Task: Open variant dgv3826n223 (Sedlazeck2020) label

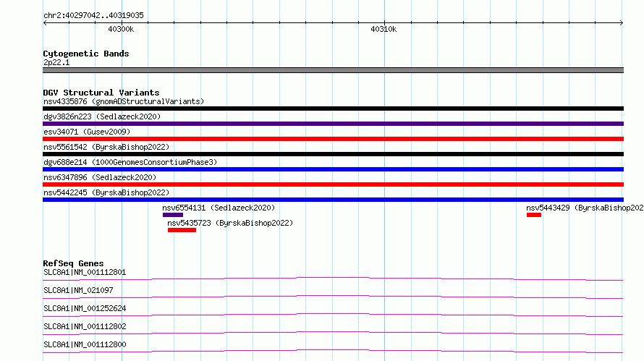Action: pyautogui.click(x=102, y=116)
